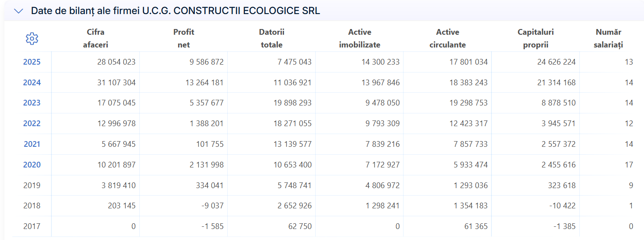
Task: Click the value 3 819 410
Action: [119, 185]
